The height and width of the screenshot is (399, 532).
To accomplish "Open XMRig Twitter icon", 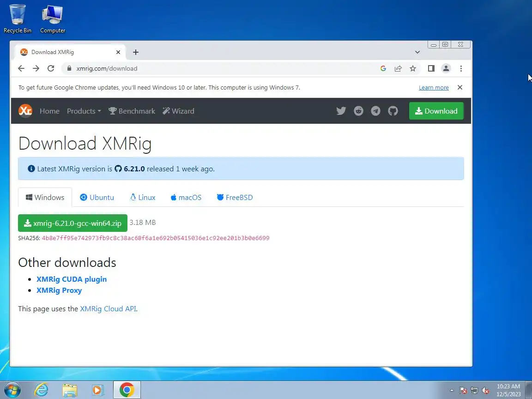I will click(x=341, y=111).
